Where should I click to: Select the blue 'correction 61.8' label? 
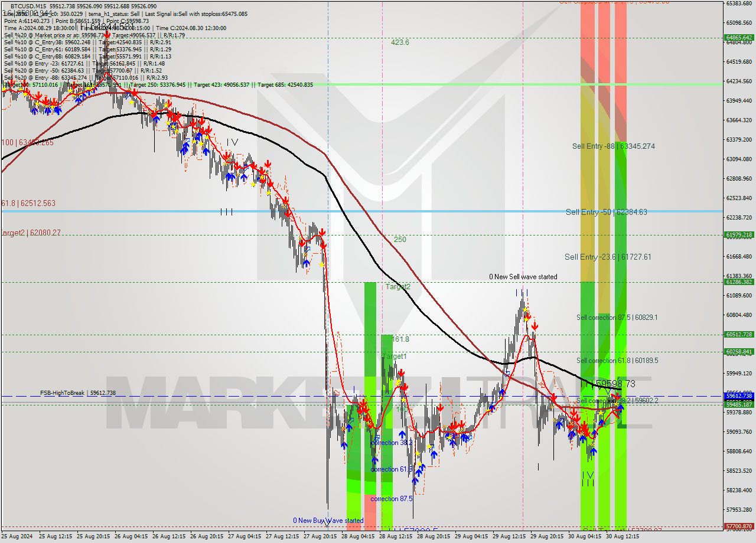click(x=392, y=469)
